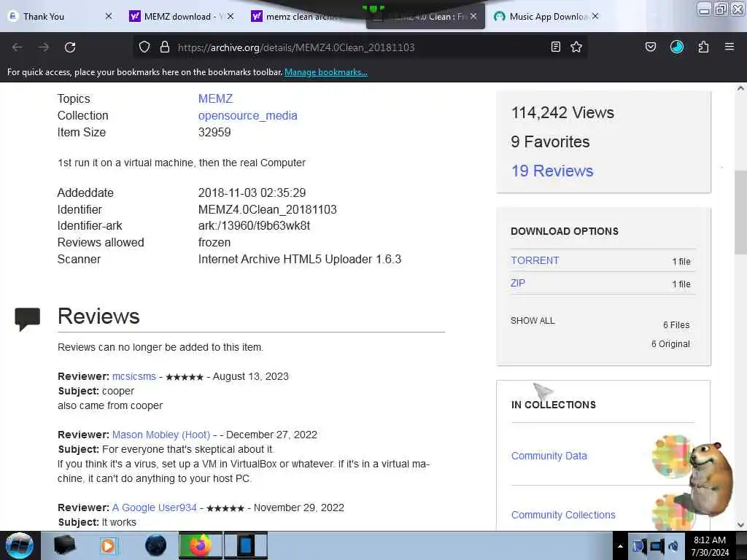Click the 9 Favorites text
The image size is (747, 560).
550,141
